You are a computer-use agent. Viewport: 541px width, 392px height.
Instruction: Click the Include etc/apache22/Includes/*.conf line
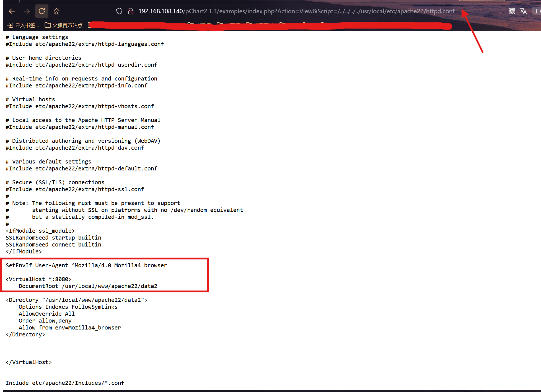click(x=65, y=383)
